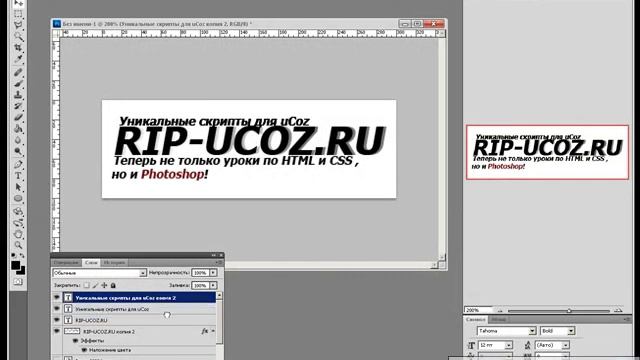Viewport: 640px width, 360px height.
Task: Click the Navigator zoom slider handle
Action: 569,311
